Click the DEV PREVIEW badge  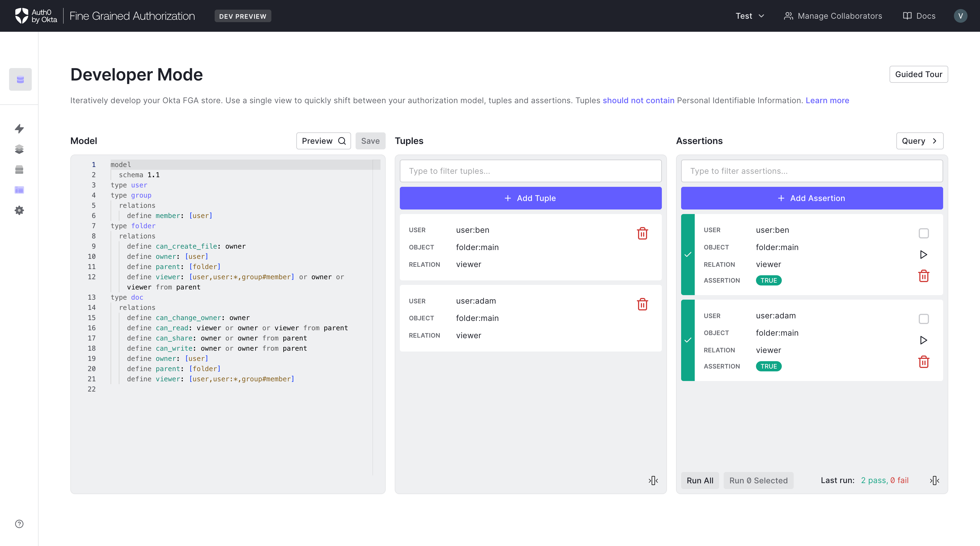tap(242, 16)
